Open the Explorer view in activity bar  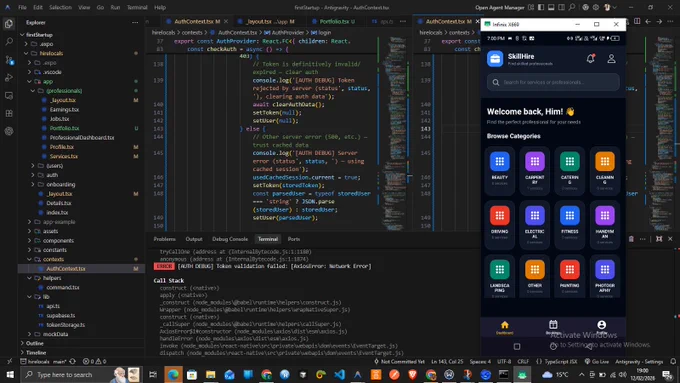pyautogui.click(x=9, y=23)
